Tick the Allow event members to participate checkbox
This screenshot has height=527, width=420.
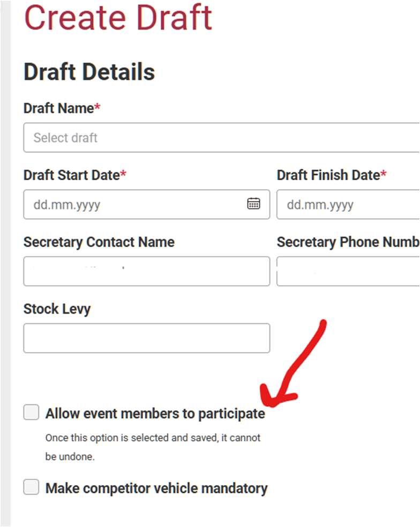32,413
